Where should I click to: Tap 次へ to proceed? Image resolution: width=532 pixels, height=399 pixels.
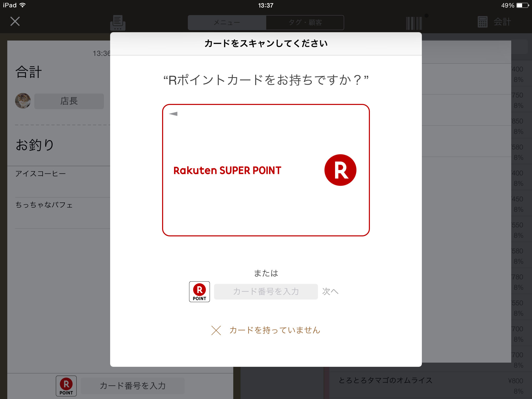point(330,291)
